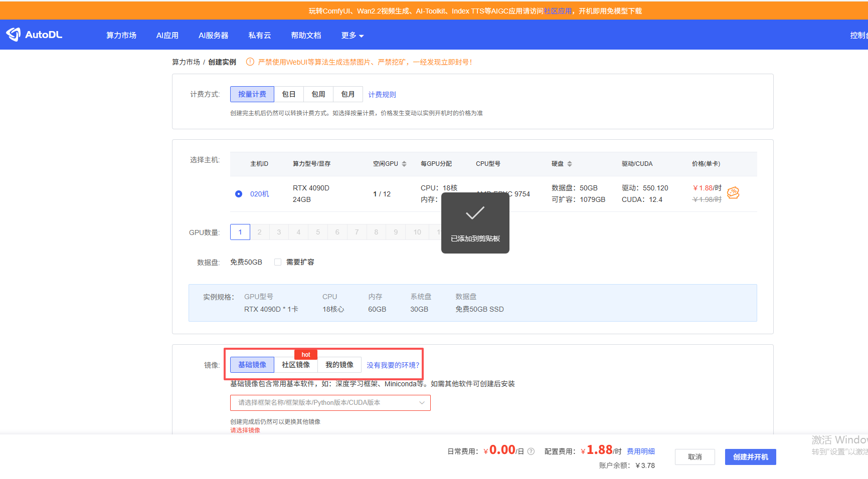
Task: Click the help question icon near daily fee
Action: click(x=531, y=451)
